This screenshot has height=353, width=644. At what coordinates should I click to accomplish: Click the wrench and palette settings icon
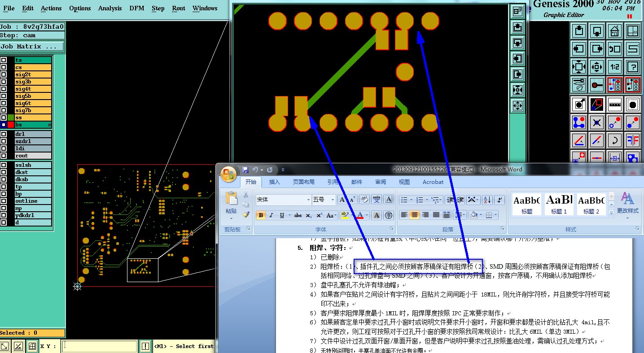(x=579, y=84)
